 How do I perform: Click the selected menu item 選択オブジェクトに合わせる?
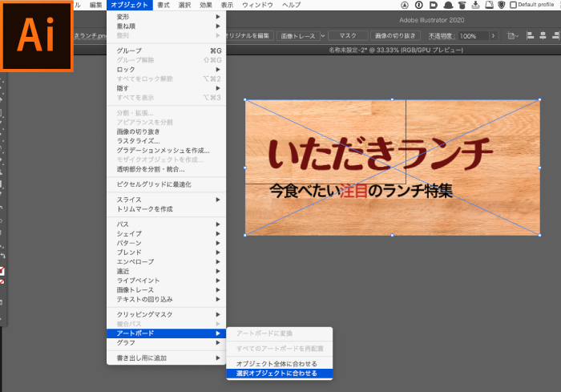[276, 373]
